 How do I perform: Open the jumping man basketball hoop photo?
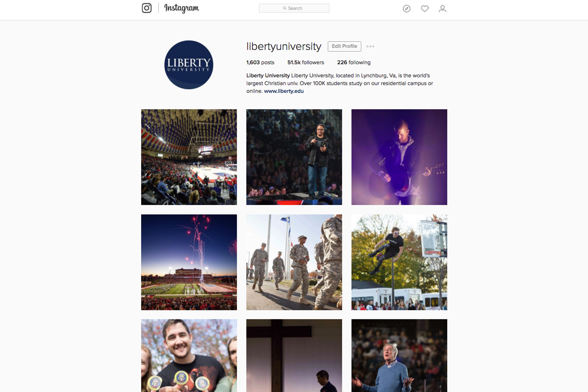(399, 262)
